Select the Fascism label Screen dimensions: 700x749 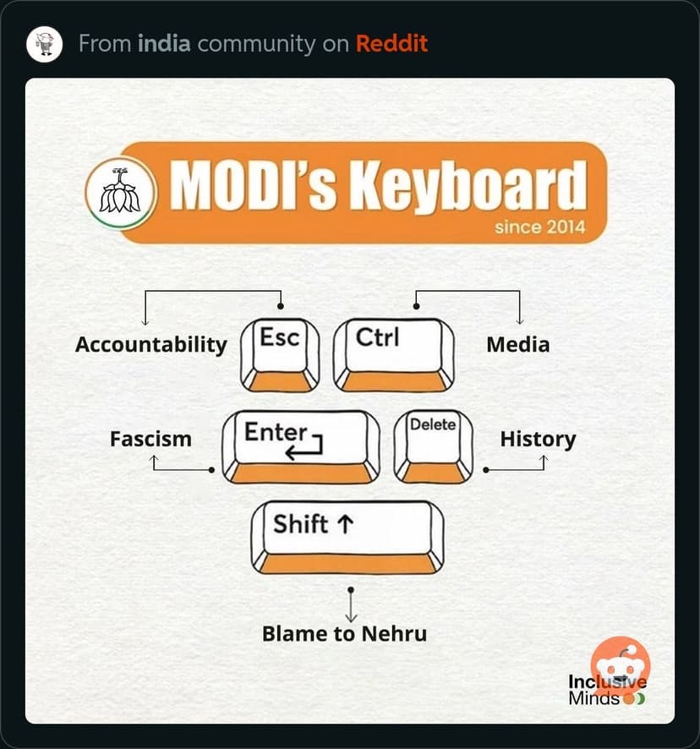point(150,440)
